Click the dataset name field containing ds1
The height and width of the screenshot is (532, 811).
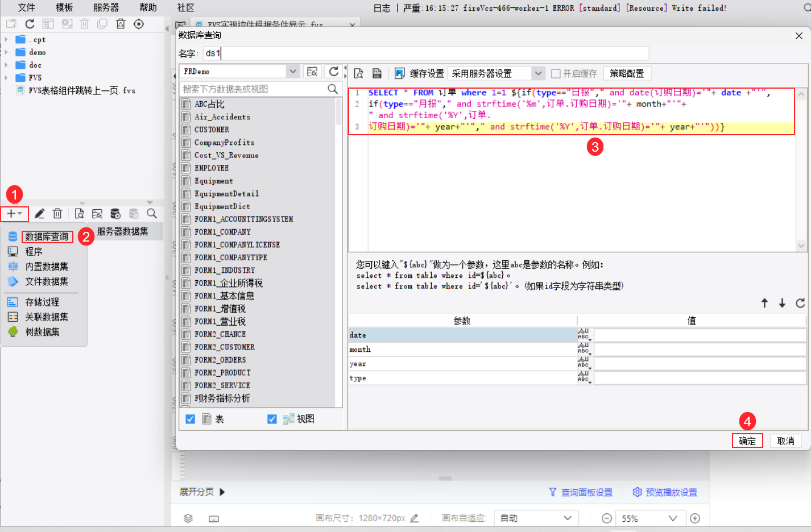(x=426, y=53)
